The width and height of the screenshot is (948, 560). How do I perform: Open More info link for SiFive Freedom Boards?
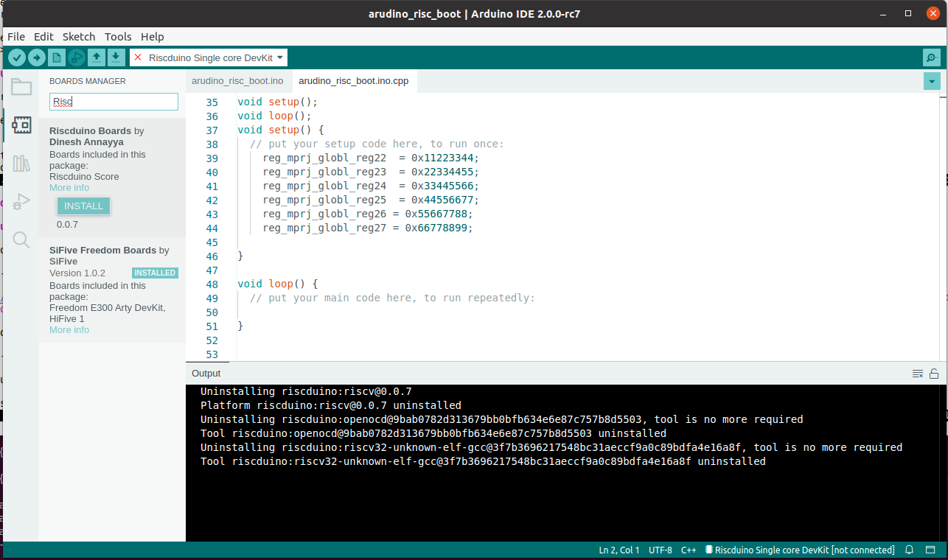click(x=69, y=330)
